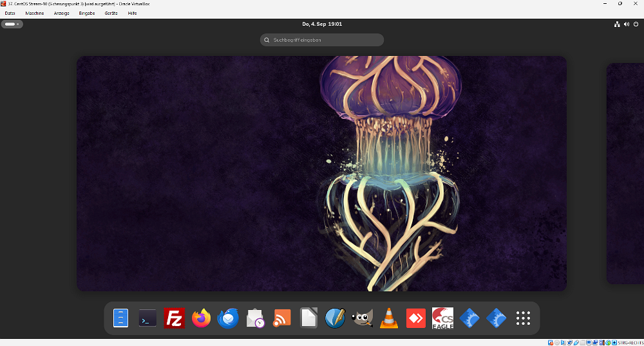Open the date and time calendar menu
This screenshot has width=644, height=346.
point(322,24)
